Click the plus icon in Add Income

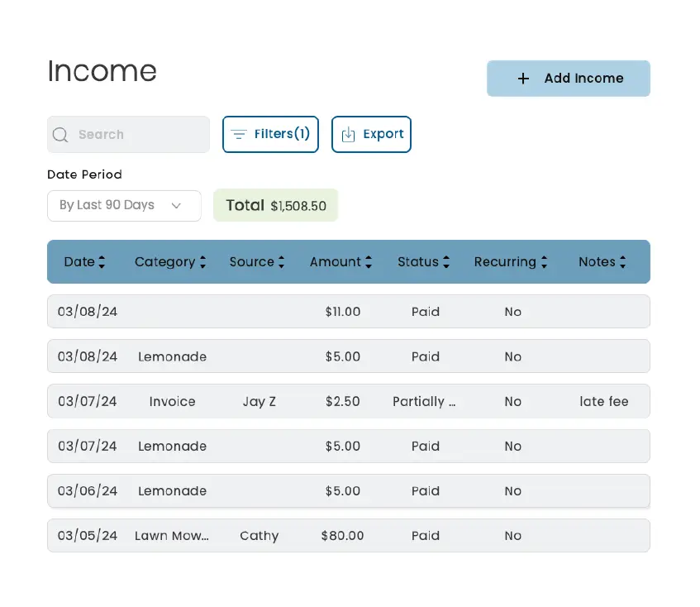tap(523, 79)
